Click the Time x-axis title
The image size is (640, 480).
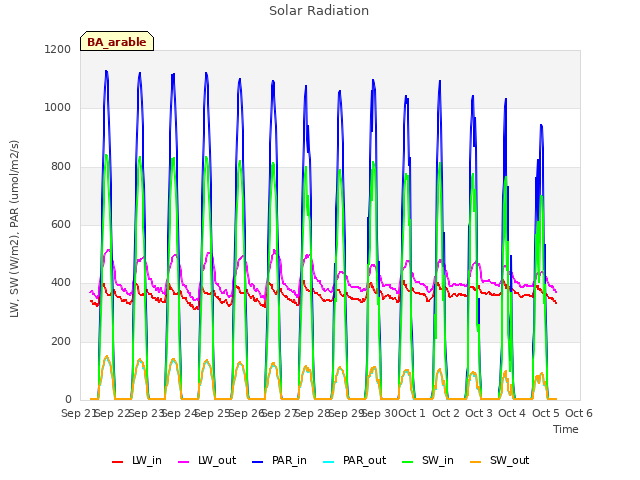[x=566, y=429]
